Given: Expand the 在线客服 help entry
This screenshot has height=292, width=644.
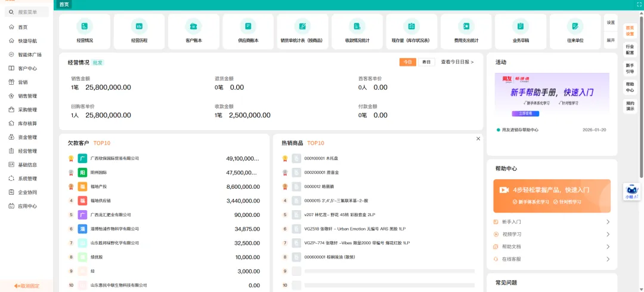Looking at the screenshot, I should tap(552, 259).
